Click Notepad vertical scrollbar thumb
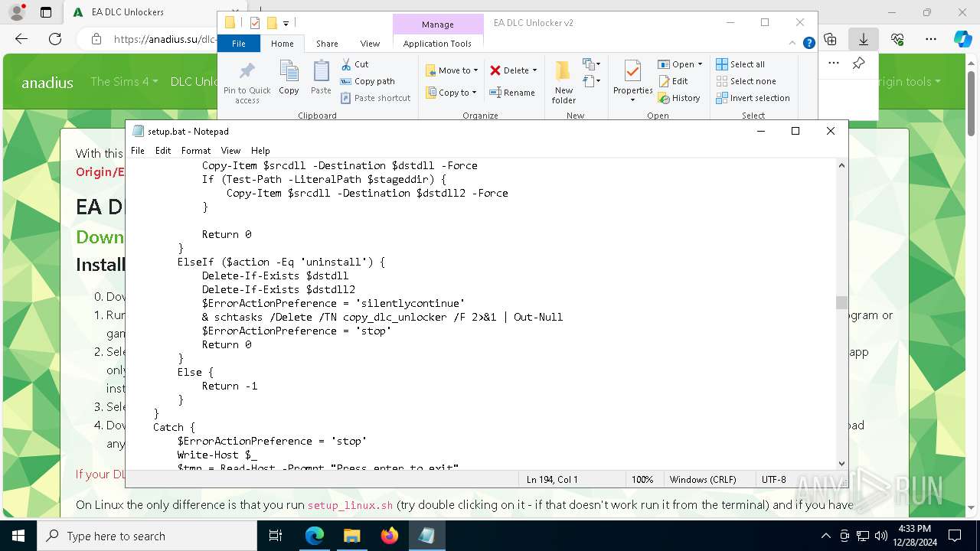 pos(841,302)
